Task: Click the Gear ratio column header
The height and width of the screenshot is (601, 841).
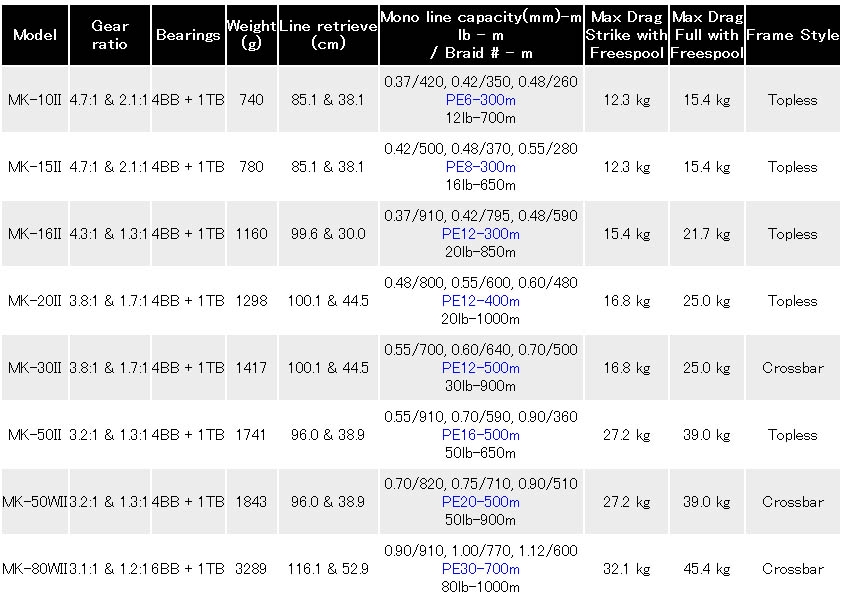Action: pos(110,35)
